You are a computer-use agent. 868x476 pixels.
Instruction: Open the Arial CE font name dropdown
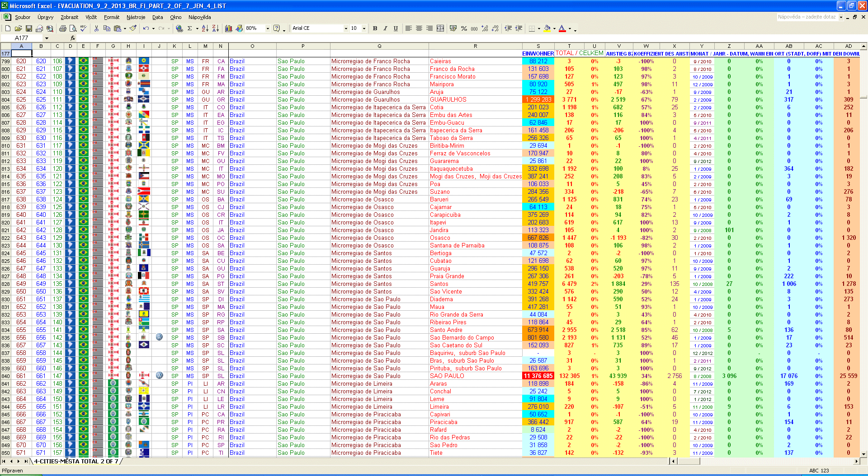click(346, 28)
